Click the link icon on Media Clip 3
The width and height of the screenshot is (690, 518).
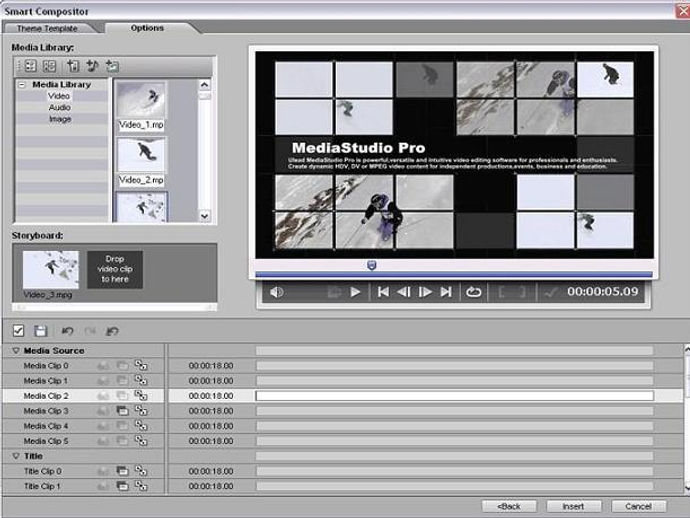coord(141,411)
